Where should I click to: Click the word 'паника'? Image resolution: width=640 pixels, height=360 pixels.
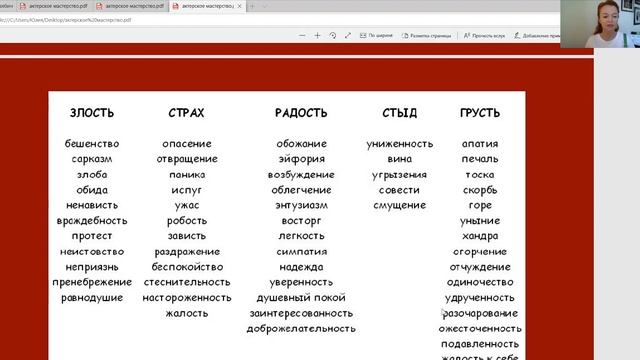(187, 174)
